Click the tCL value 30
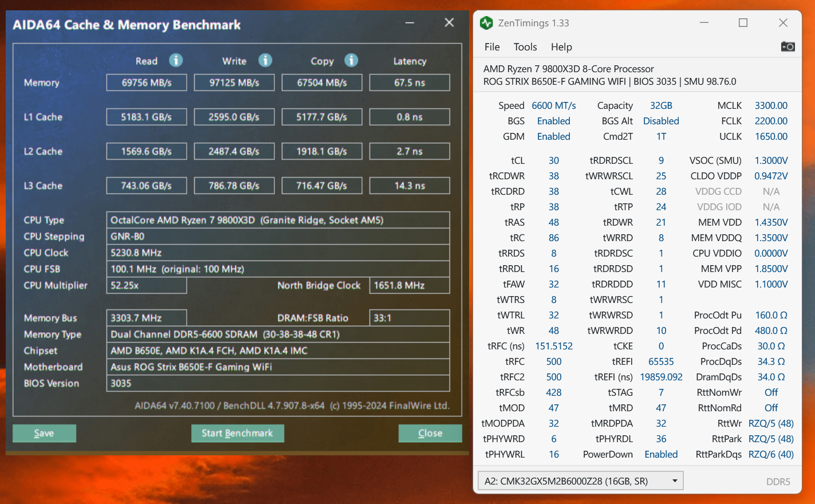 tap(554, 160)
